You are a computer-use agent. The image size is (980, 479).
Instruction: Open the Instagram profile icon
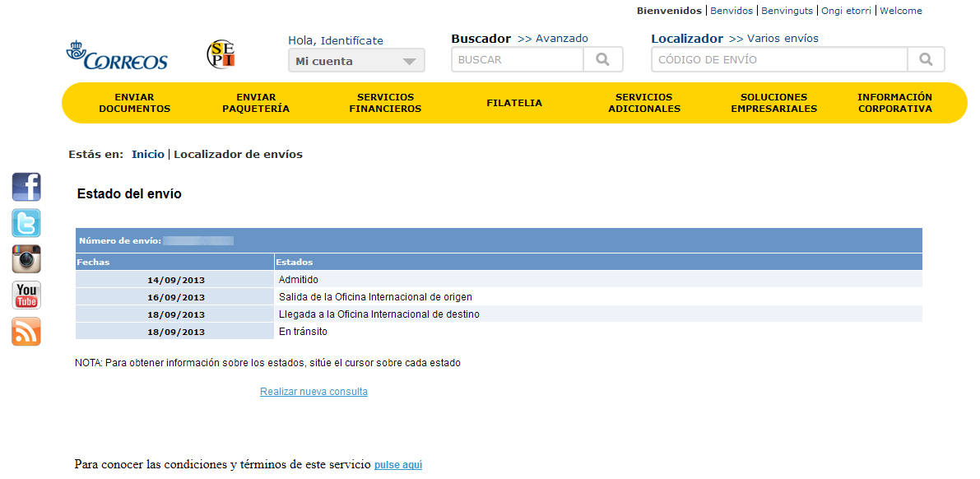tap(26, 259)
